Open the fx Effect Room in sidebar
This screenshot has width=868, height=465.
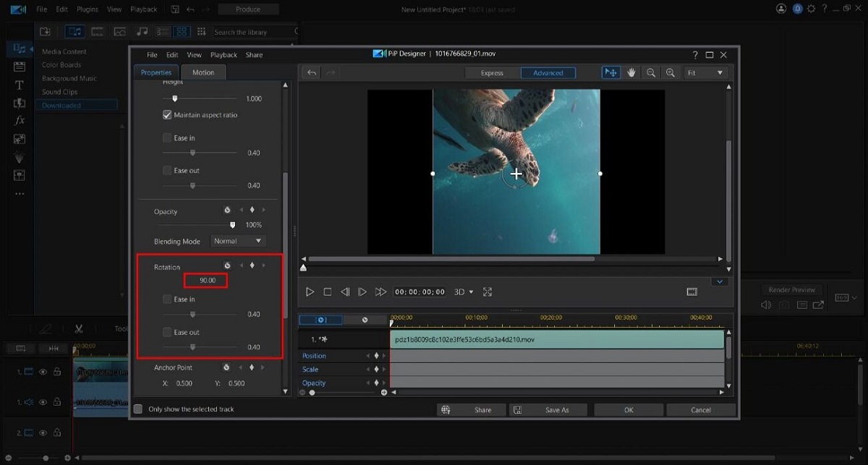[x=20, y=121]
